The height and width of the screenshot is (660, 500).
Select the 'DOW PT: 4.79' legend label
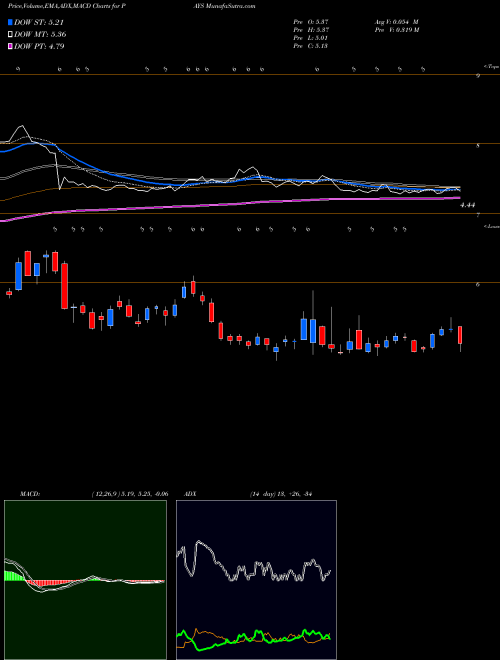[39, 46]
